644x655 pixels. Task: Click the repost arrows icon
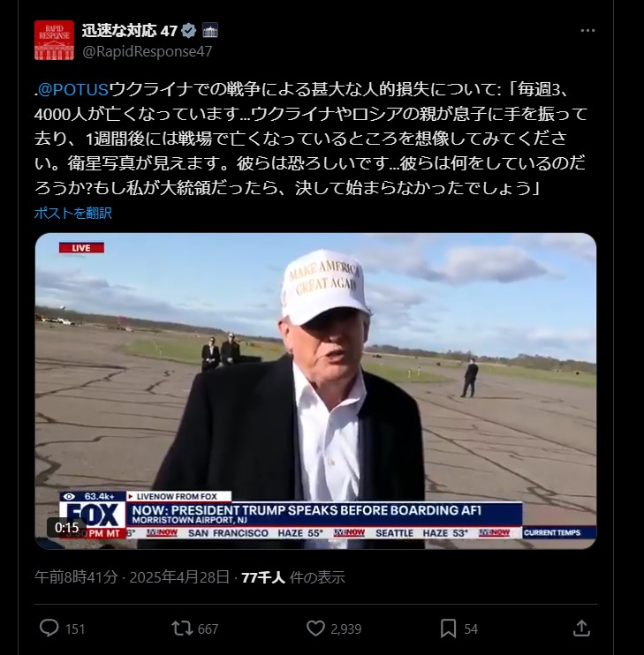(x=182, y=629)
